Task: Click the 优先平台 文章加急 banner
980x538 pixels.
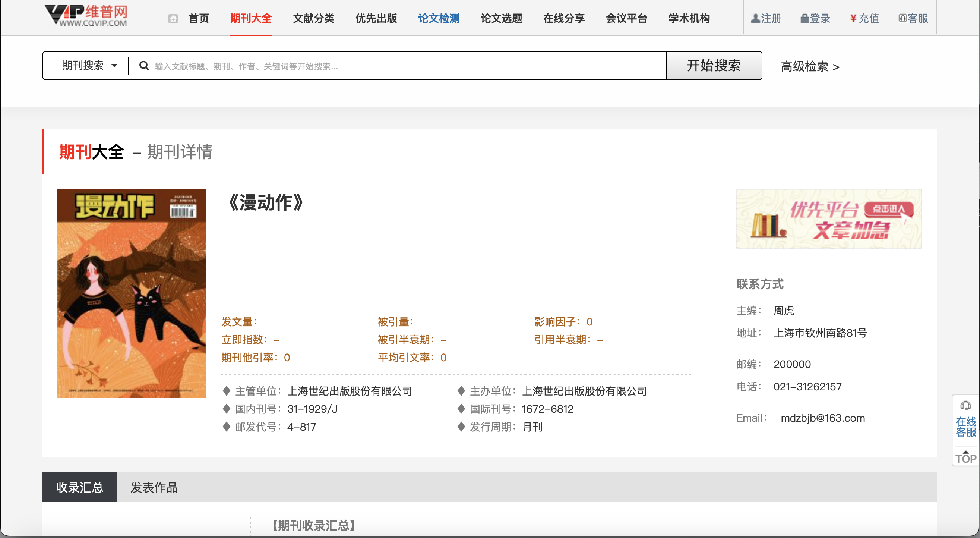Action: (x=829, y=219)
